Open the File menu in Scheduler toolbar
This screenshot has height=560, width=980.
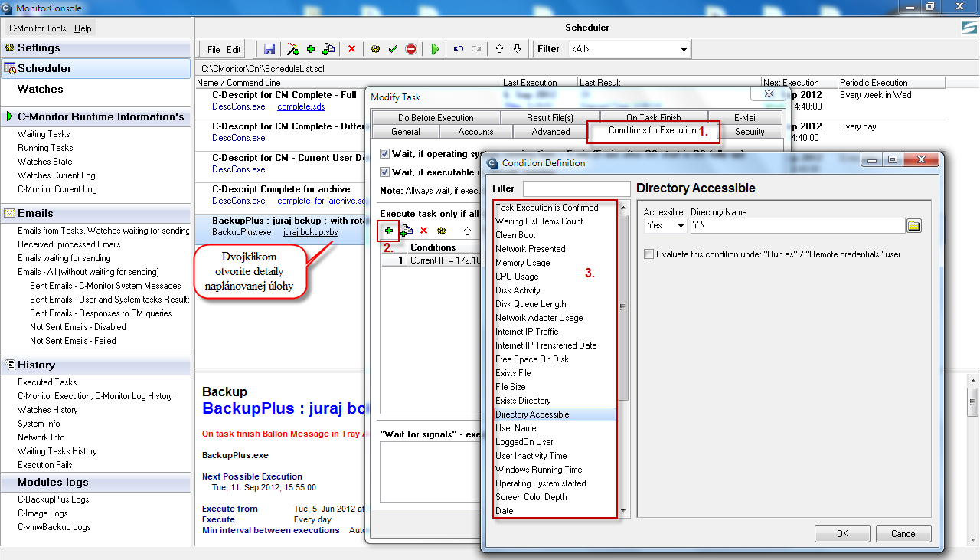tap(214, 50)
